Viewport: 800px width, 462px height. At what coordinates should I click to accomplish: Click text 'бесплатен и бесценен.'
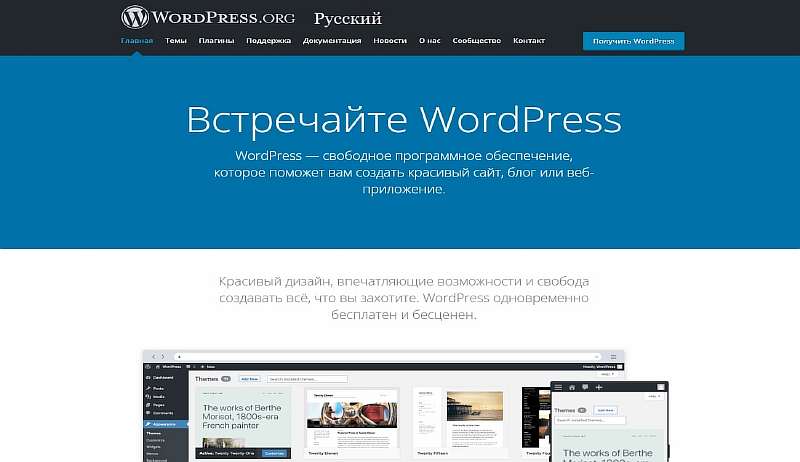404,315
